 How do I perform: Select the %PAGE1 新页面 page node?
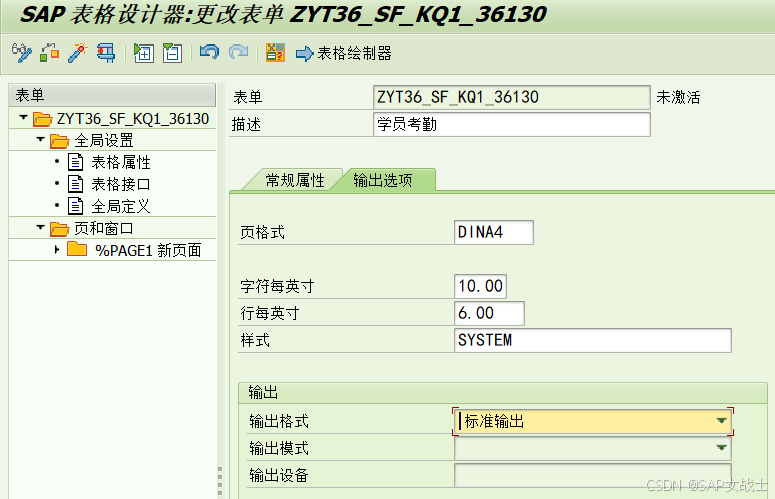[148, 250]
